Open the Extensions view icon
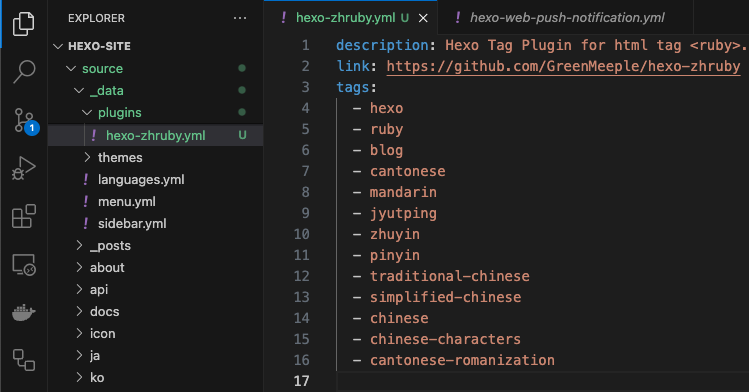 (23, 216)
